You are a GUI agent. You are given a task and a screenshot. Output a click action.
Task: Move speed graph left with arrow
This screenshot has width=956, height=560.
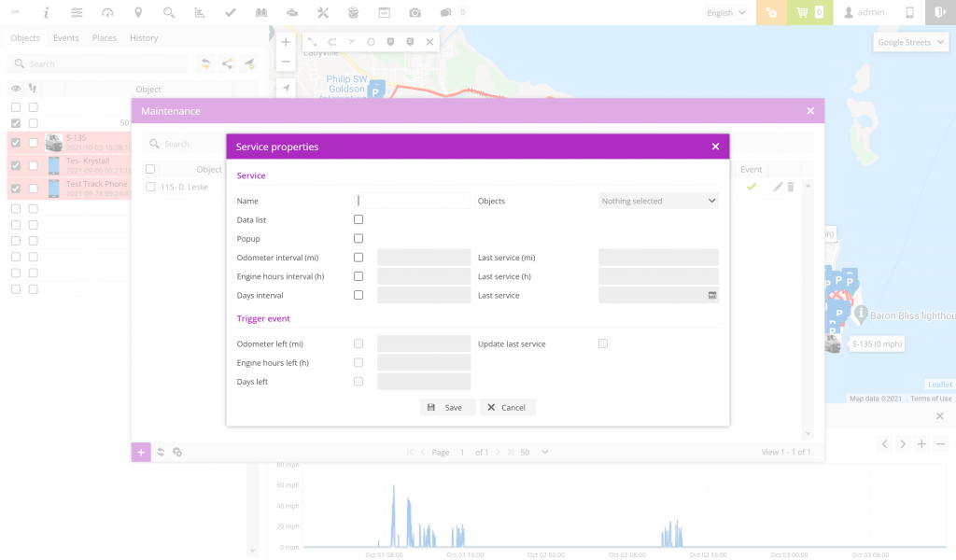(884, 444)
